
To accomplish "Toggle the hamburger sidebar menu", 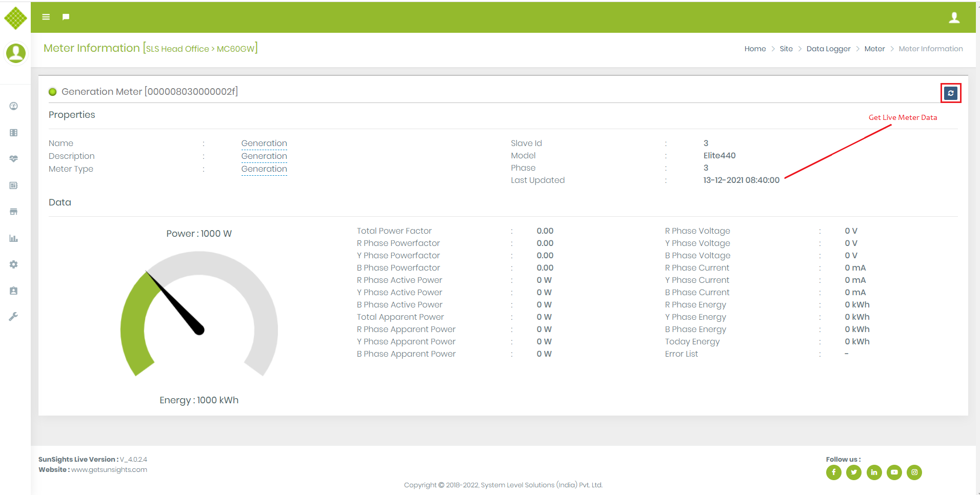I will coord(46,17).
